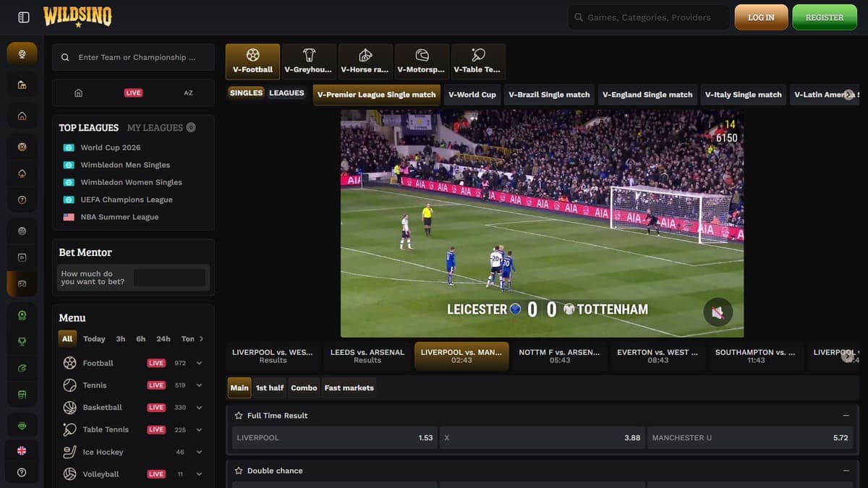Expand the Tennis sport row chevron

pyautogui.click(x=199, y=385)
